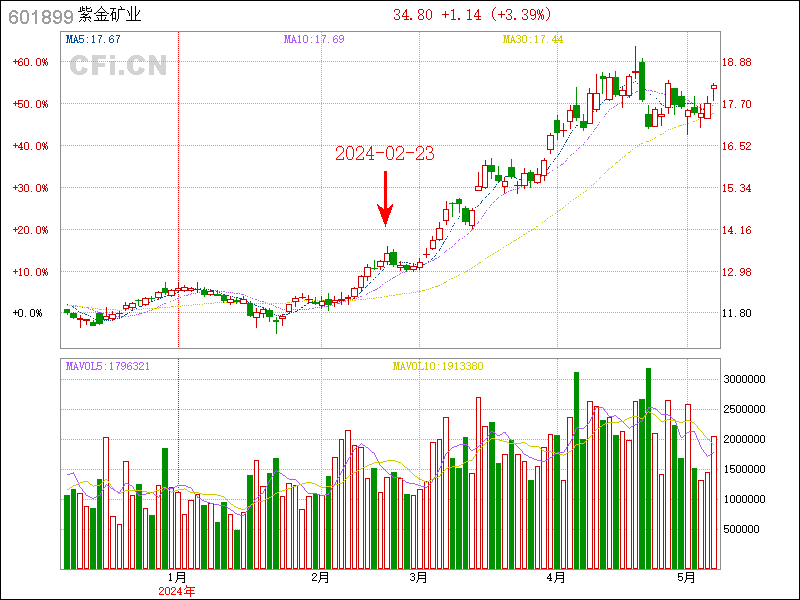
Task: Click the tallest green volume bar
Action: 648,468
